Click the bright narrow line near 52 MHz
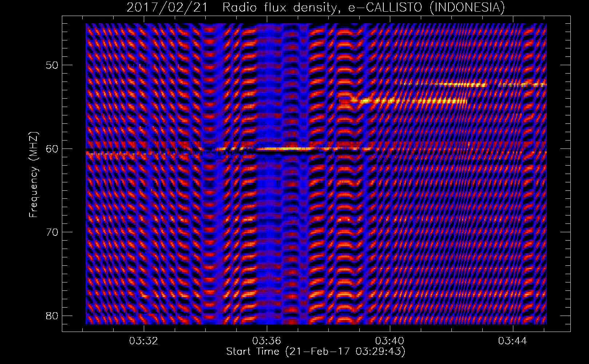 471,84
